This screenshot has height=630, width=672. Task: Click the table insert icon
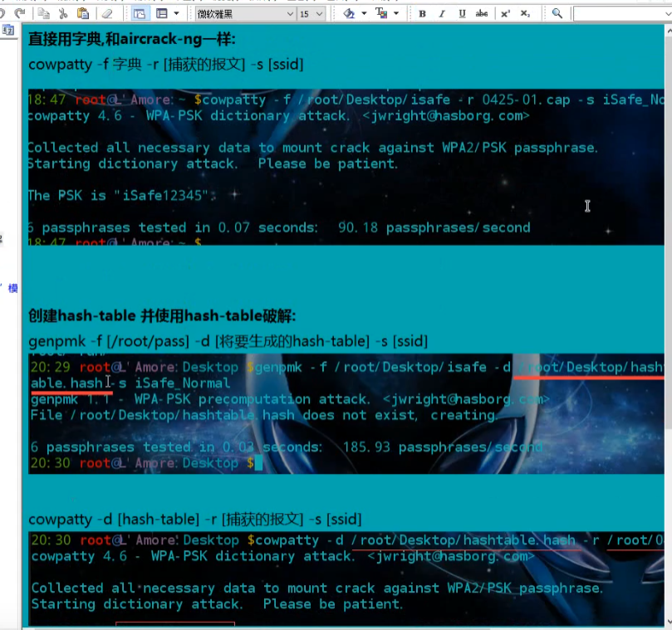(162, 14)
